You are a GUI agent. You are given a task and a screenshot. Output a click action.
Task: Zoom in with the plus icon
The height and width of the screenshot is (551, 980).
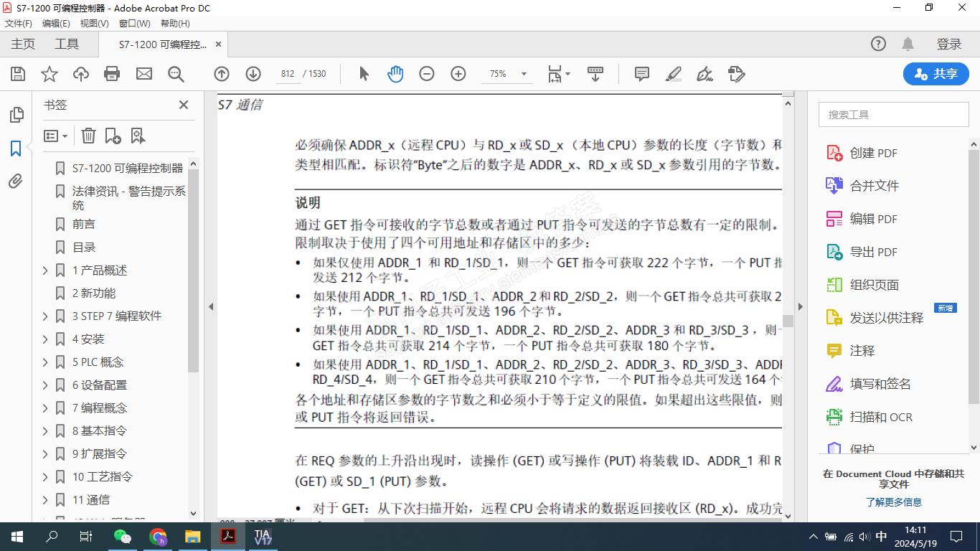[x=458, y=74]
